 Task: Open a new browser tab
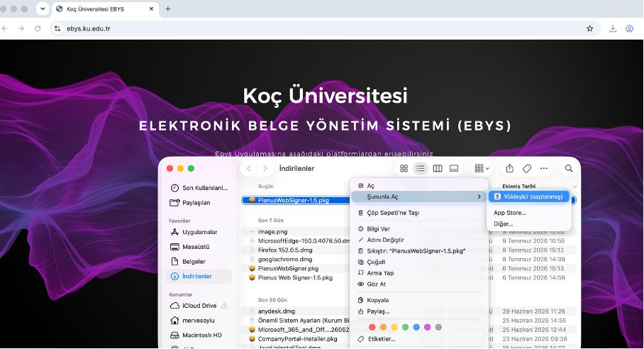point(167,9)
